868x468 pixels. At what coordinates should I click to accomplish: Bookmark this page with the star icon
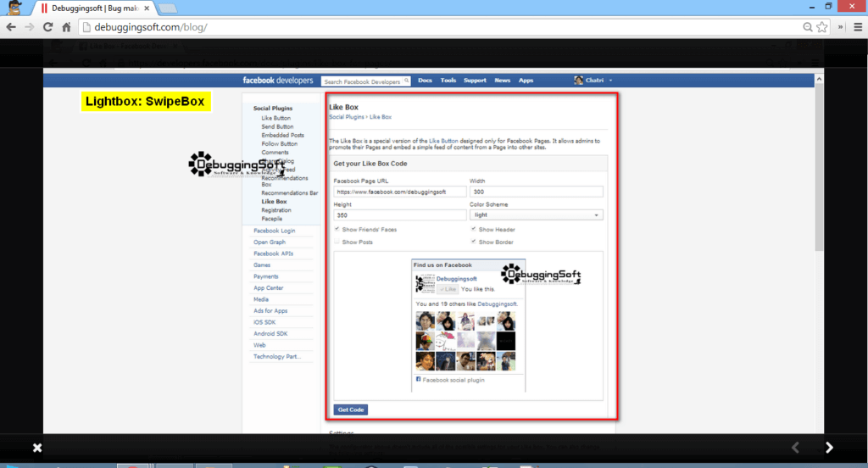tap(822, 27)
